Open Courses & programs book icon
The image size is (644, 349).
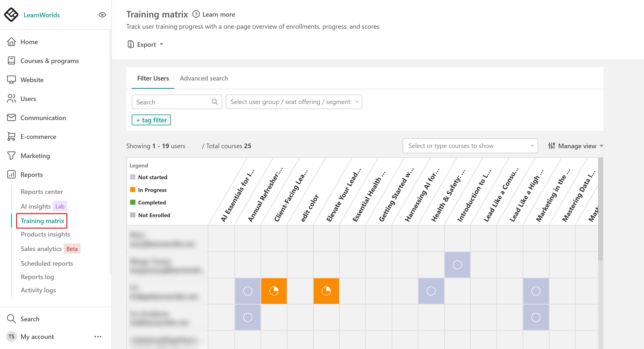click(x=11, y=61)
